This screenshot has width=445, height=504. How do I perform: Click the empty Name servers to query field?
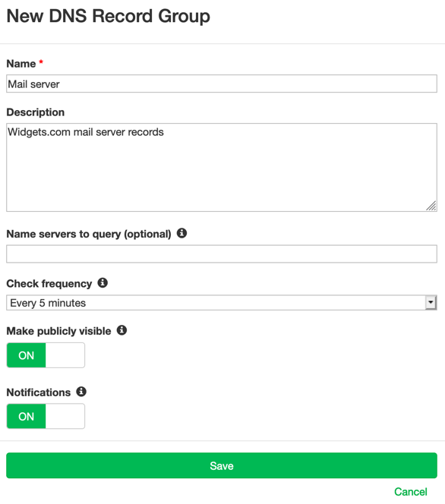pos(222,254)
